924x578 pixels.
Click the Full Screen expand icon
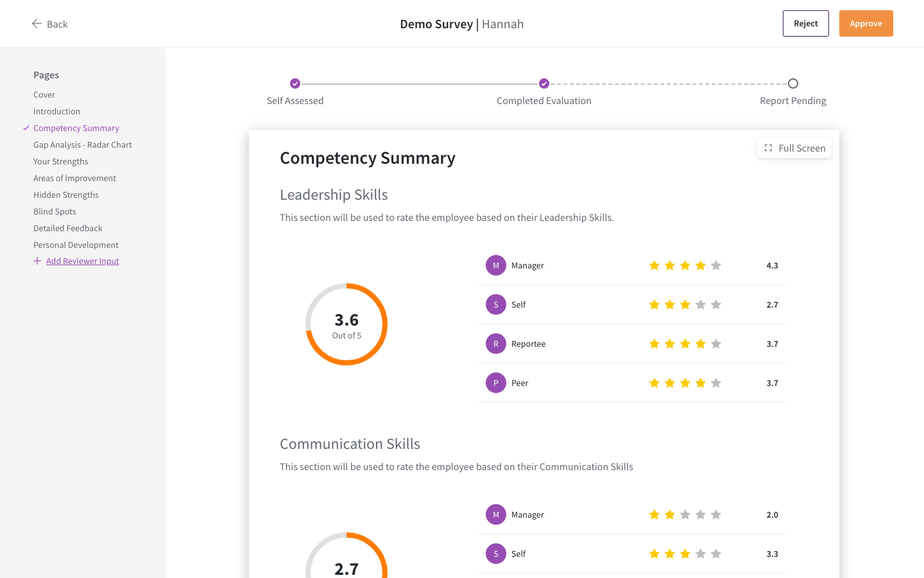[x=768, y=148]
